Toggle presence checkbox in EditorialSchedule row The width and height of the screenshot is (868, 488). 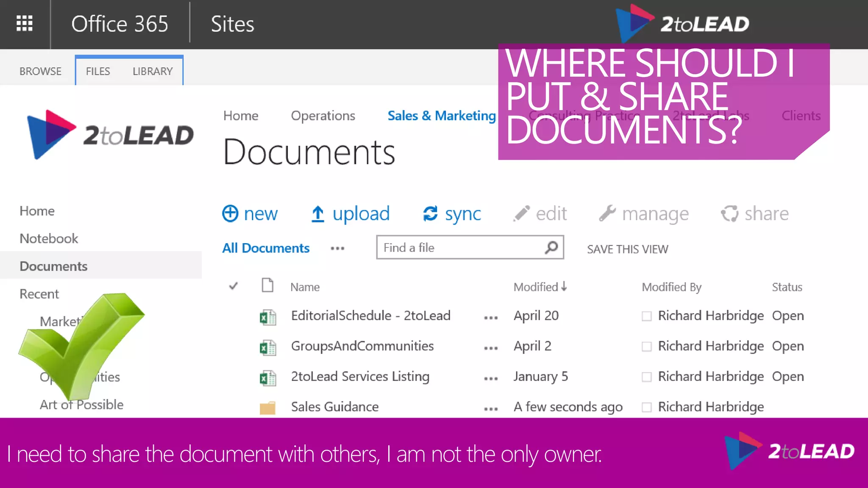(x=647, y=316)
